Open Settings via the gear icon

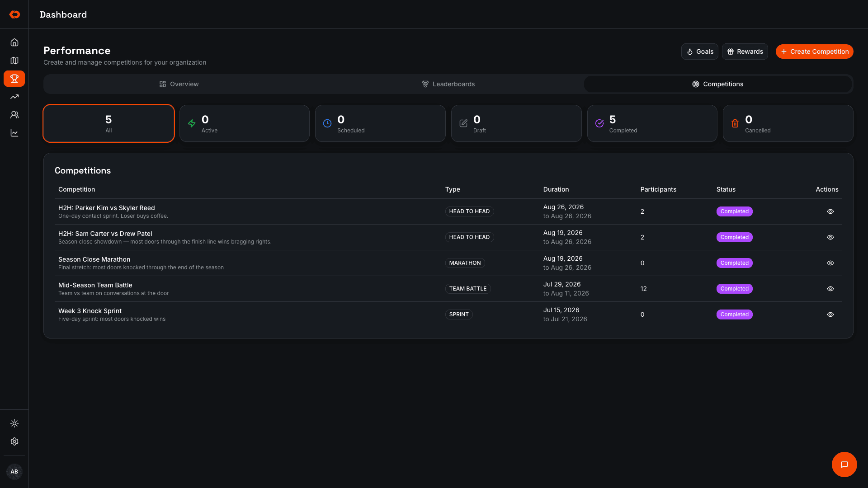(x=14, y=441)
